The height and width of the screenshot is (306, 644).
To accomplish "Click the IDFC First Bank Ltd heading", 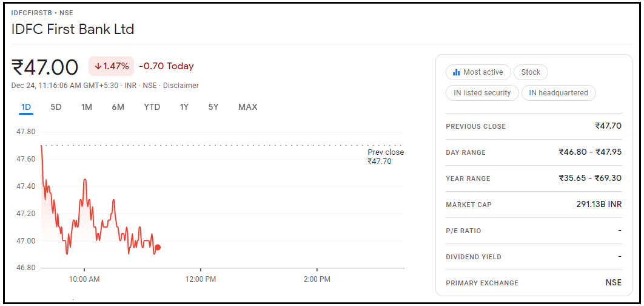I will 73,29.
